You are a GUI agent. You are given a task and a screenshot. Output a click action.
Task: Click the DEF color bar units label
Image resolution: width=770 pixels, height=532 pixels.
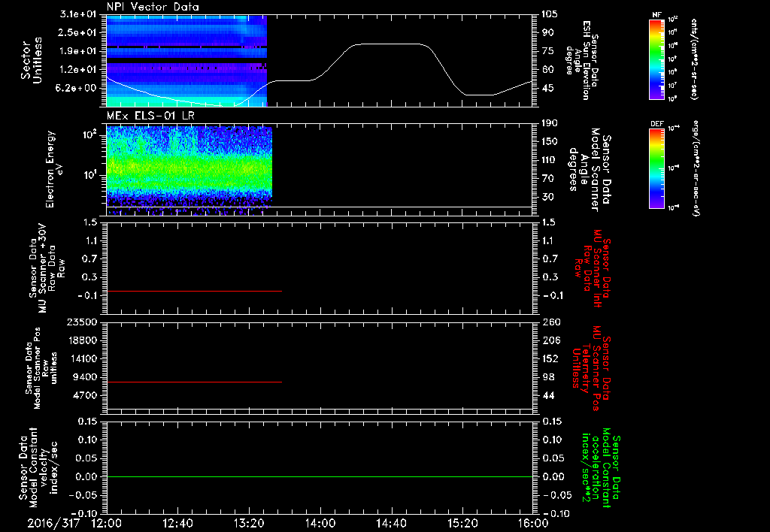click(x=696, y=168)
